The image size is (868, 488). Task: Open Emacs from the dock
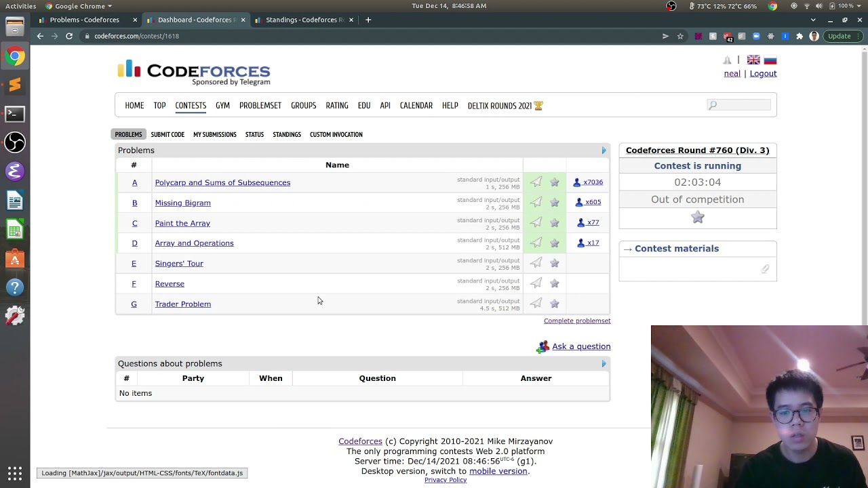coord(14,171)
